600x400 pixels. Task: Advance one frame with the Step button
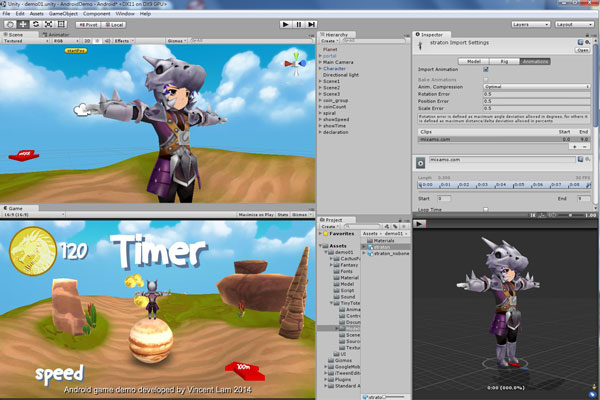click(x=311, y=24)
